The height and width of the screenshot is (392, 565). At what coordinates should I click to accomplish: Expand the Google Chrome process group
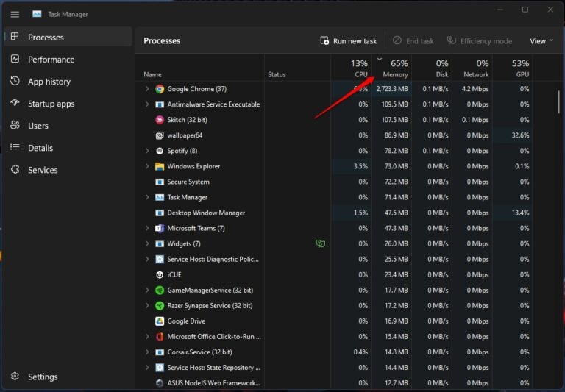coord(148,89)
